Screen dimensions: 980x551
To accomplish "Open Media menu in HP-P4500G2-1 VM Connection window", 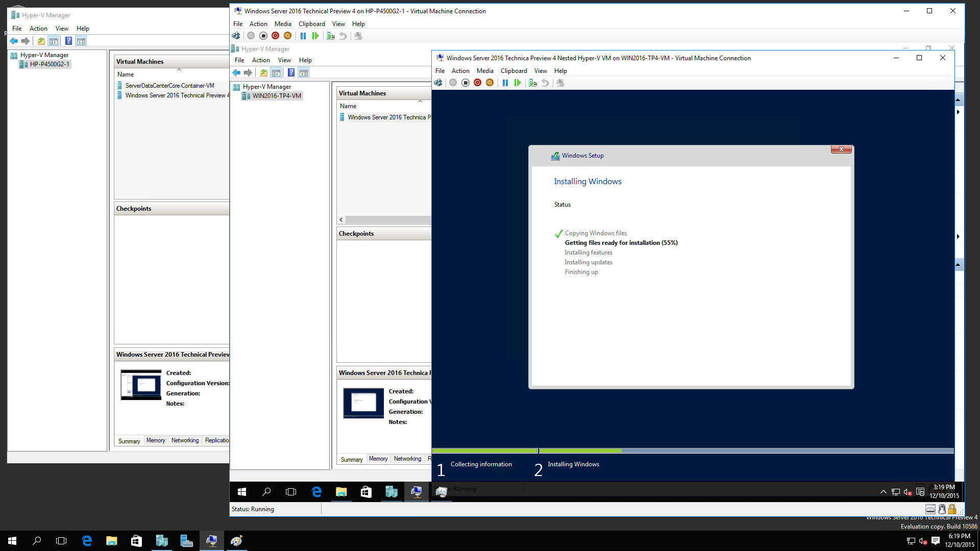I will (x=283, y=24).
